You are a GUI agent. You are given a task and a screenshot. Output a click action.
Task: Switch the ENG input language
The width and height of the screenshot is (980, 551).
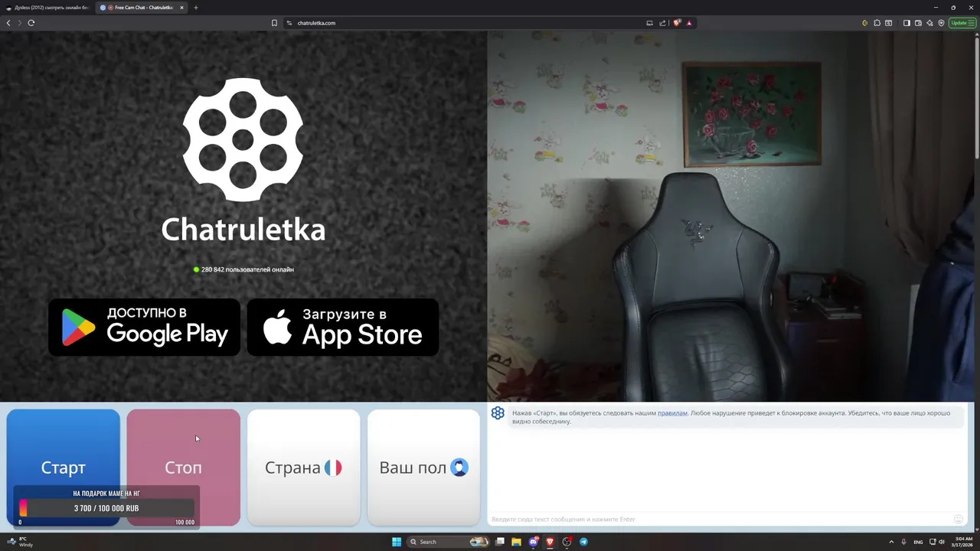918,542
